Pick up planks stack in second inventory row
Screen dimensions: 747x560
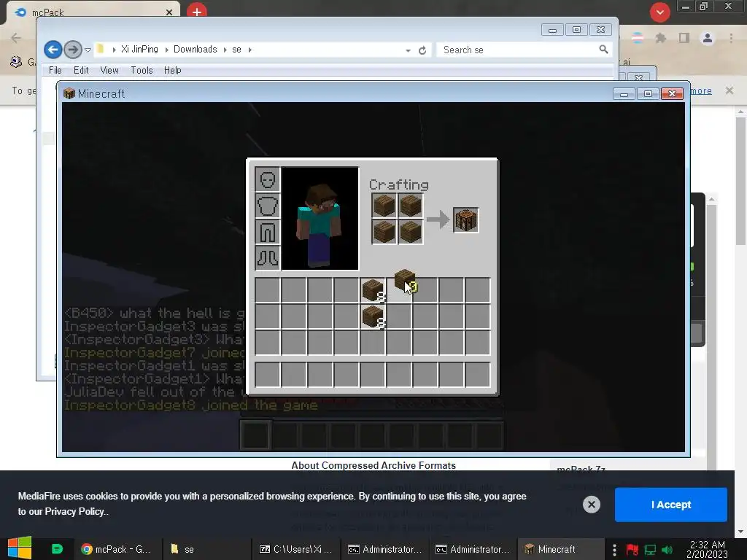[373, 316]
